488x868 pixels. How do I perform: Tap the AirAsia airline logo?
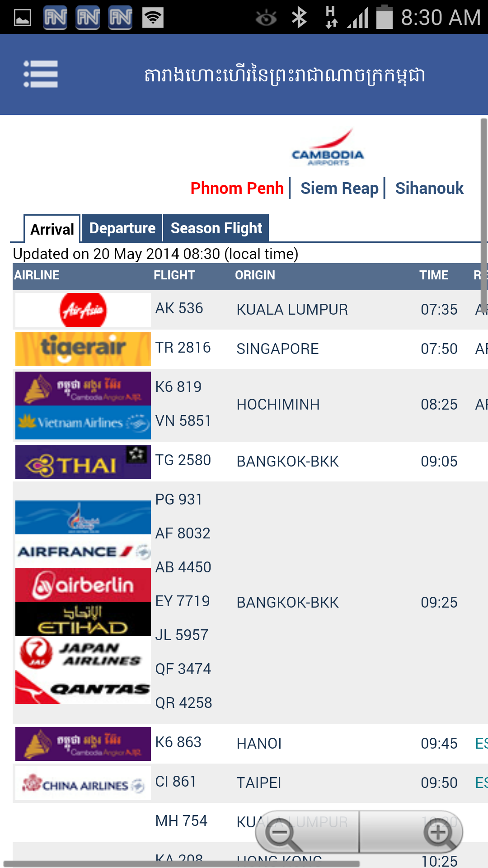[83, 310]
